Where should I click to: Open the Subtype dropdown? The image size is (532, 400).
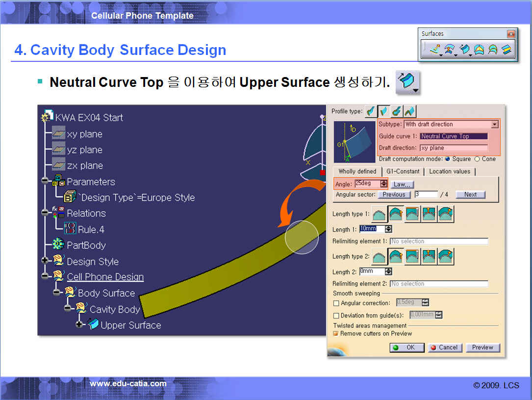495,124
